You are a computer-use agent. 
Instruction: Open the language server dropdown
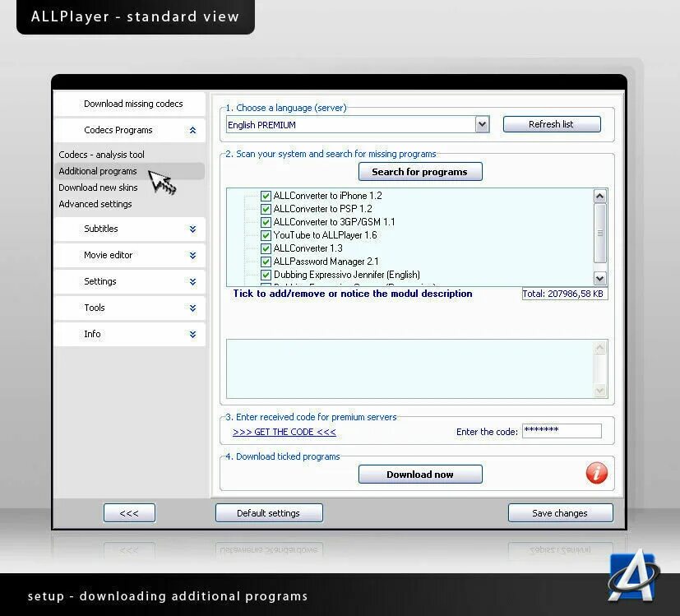[x=482, y=125]
